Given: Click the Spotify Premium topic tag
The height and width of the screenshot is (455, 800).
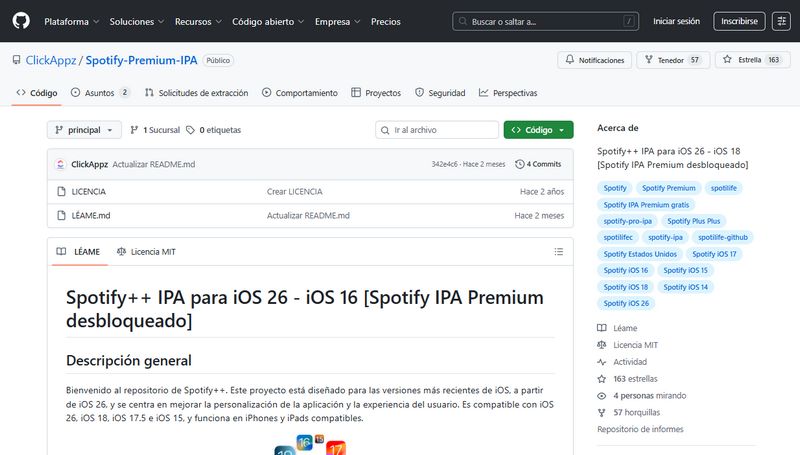Looking at the screenshot, I should tap(668, 188).
